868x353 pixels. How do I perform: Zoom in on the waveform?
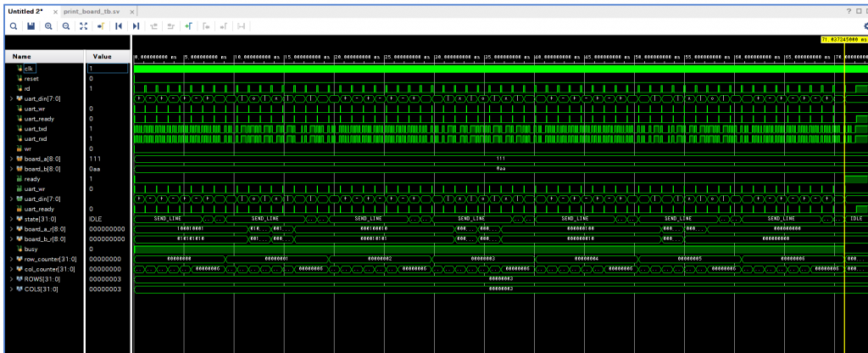48,27
